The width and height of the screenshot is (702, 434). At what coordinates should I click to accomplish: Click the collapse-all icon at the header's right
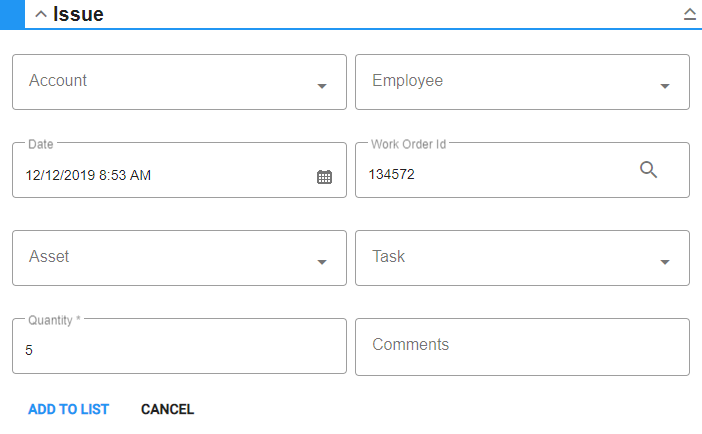[x=689, y=14]
